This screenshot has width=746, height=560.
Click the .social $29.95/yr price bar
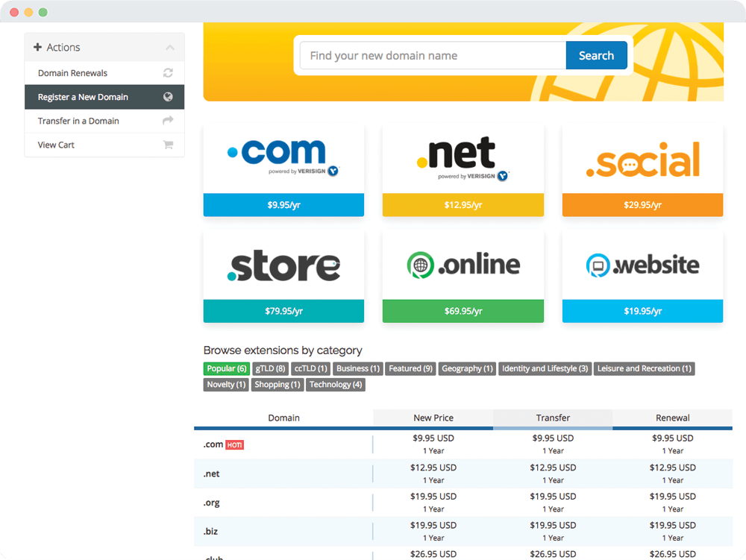(x=642, y=205)
